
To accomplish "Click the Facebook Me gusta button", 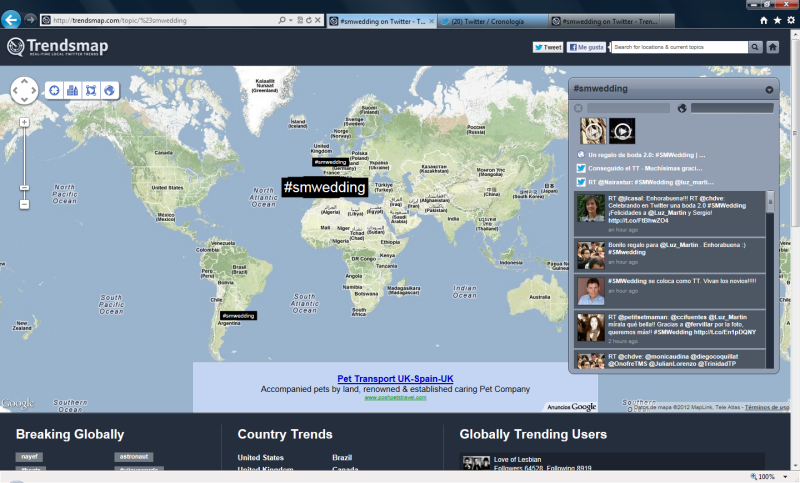I will pos(586,47).
